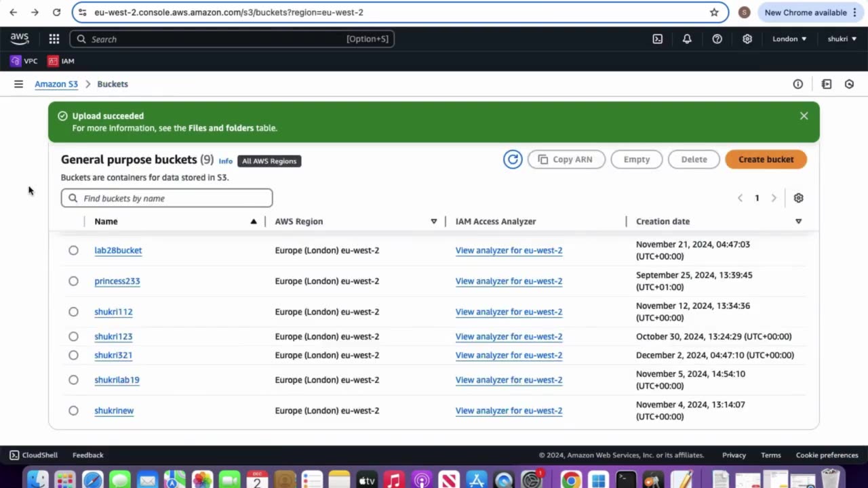Image resolution: width=868 pixels, height=488 pixels.
Task: Select the shukrinew radio button
Action: (x=73, y=411)
